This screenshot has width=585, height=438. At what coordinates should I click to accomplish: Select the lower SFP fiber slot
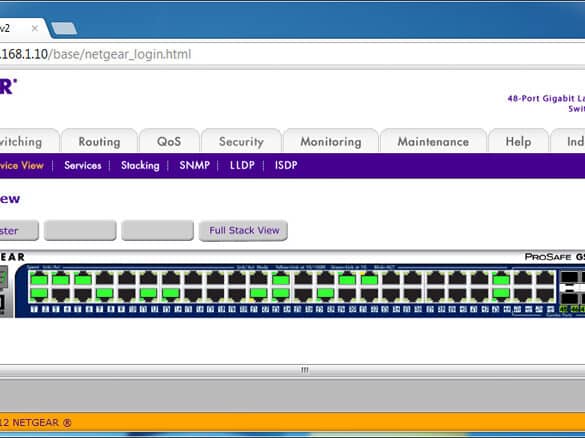tap(569, 298)
